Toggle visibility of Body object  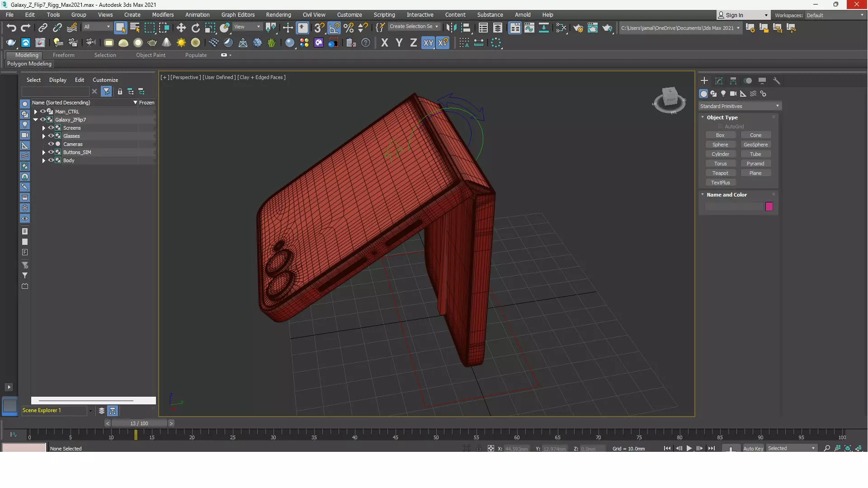[51, 160]
